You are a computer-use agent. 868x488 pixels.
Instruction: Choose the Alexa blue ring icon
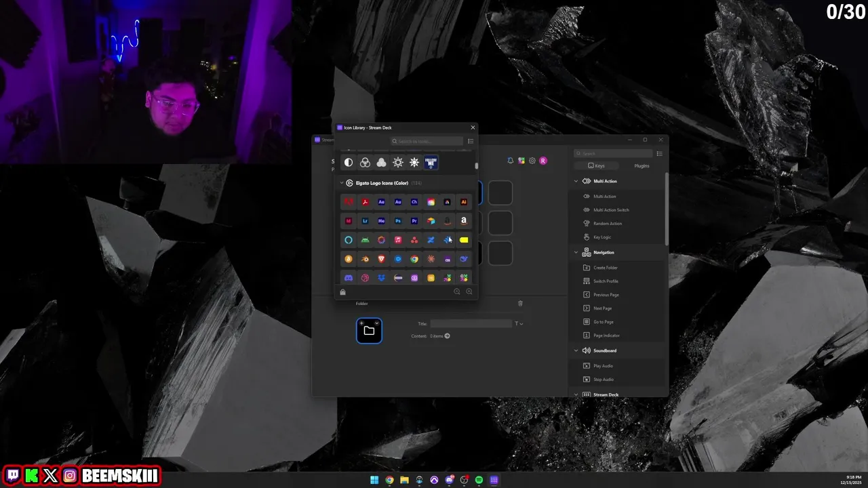click(349, 240)
